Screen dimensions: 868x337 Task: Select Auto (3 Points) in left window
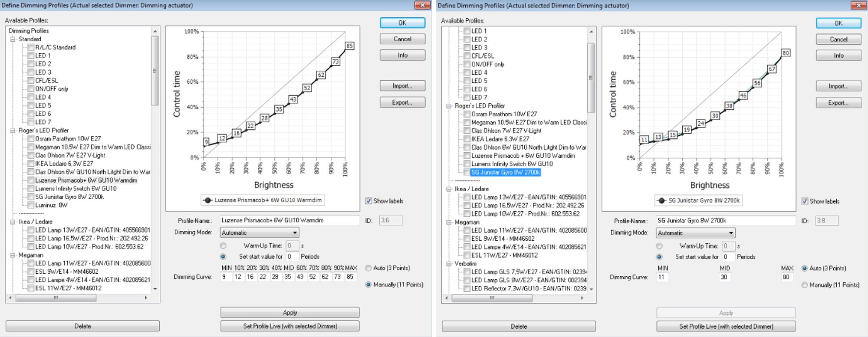[368, 268]
